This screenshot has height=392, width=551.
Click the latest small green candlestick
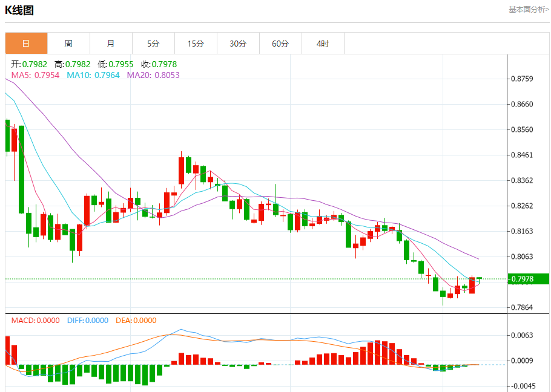480,280
